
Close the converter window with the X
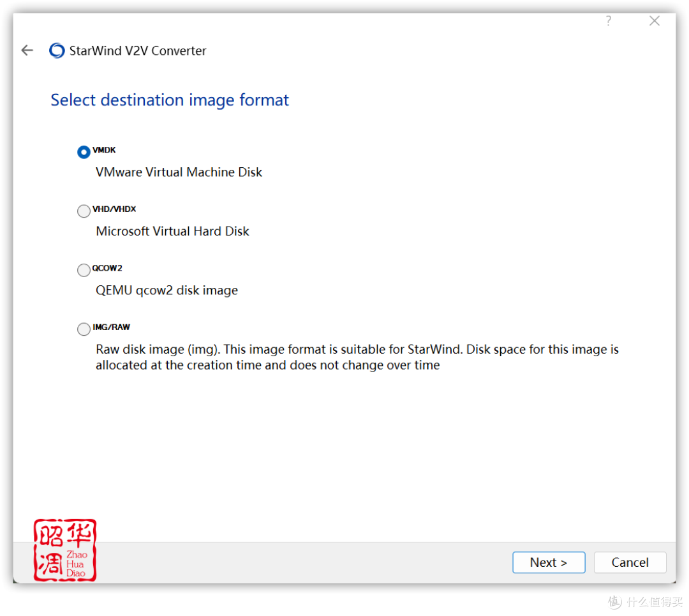click(654, 21)
